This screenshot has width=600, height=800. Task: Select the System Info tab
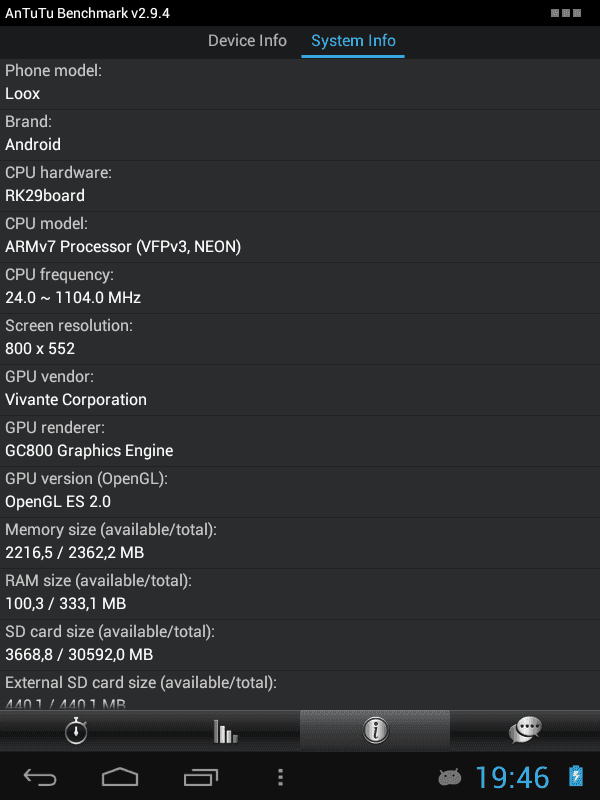click(x=353, y=41)
